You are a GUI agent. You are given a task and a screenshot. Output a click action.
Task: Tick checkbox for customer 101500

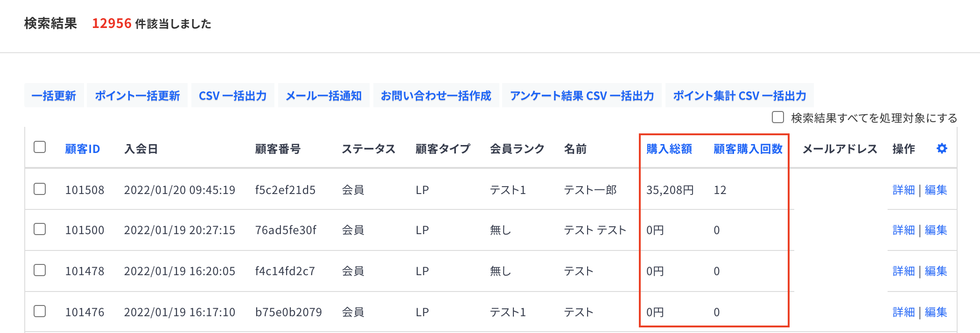point(40,229)
